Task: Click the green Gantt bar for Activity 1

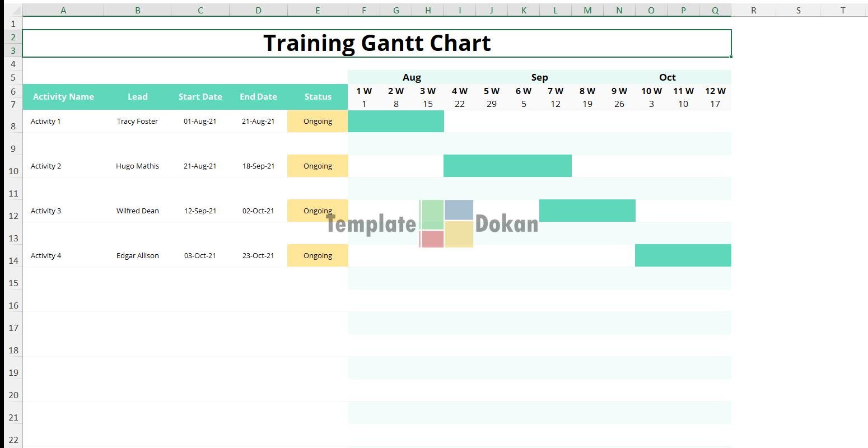Action: pos(395,121)
